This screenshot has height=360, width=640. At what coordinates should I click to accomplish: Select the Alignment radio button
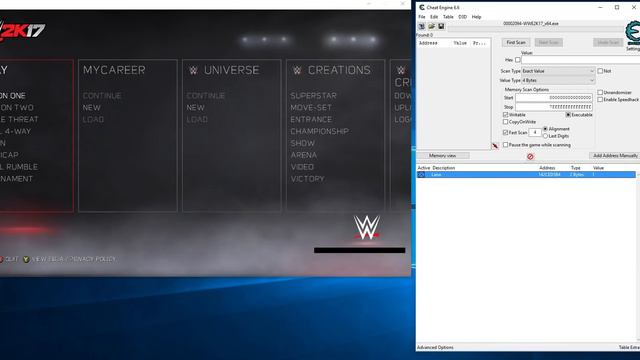(x=545, y=129)
